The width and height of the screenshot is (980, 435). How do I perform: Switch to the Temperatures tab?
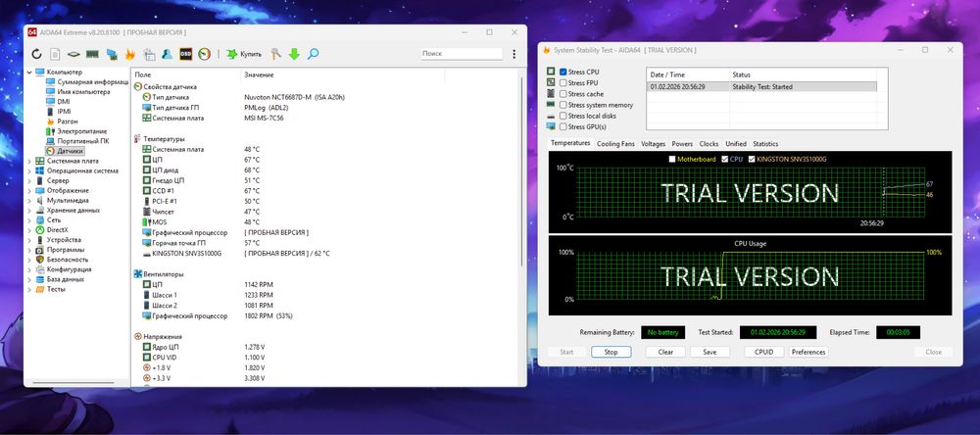[x=570, y=143]
